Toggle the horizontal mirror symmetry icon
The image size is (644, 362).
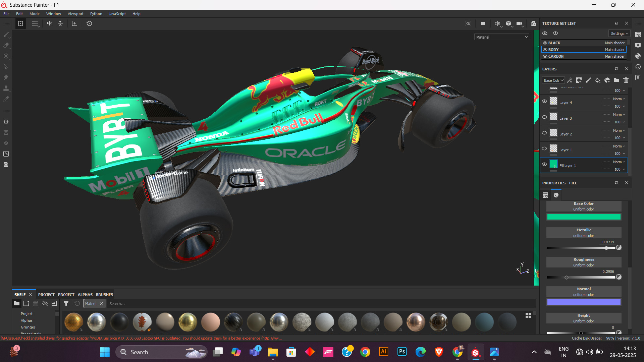tap(50, 23)
